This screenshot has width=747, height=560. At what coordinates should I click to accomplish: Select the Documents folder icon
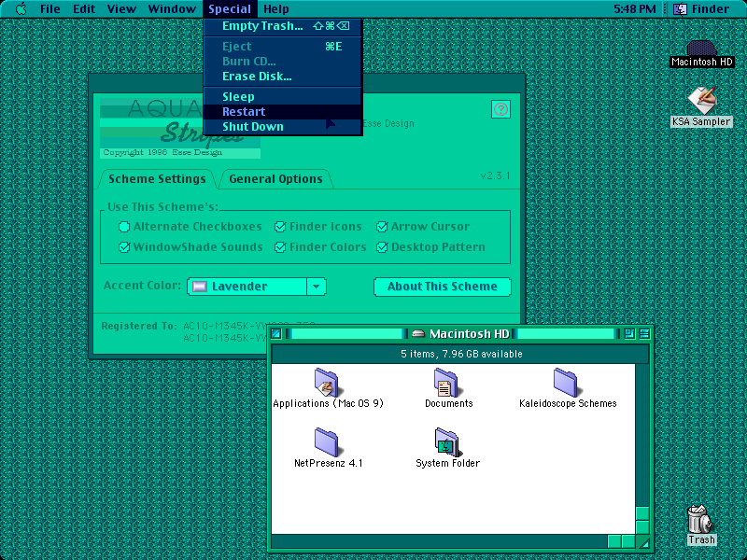(448, 388)
